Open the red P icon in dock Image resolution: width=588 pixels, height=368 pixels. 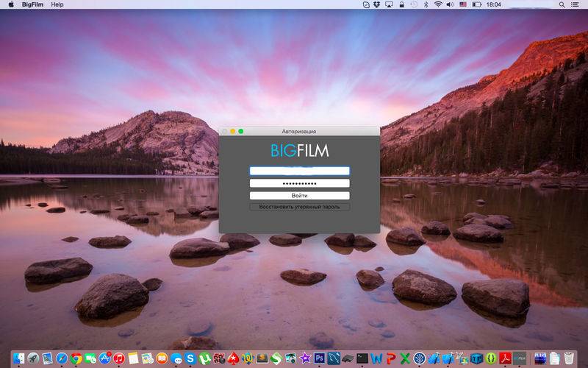tap(391, 358)
